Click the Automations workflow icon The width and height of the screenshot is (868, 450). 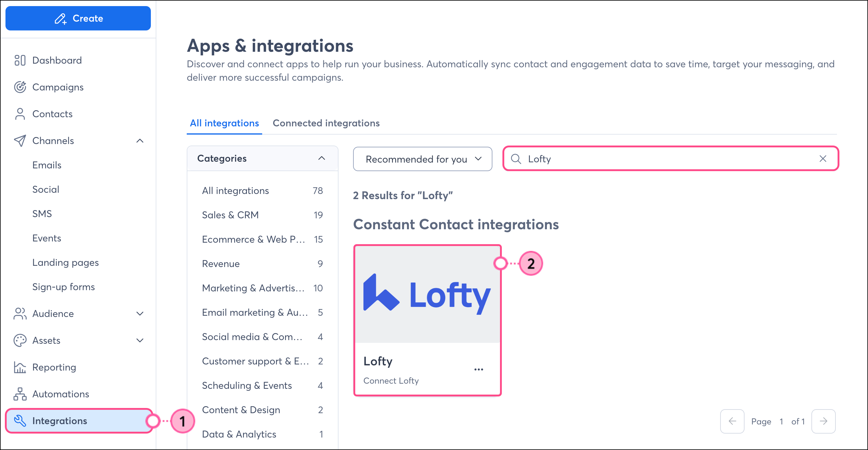pos(20,394)
